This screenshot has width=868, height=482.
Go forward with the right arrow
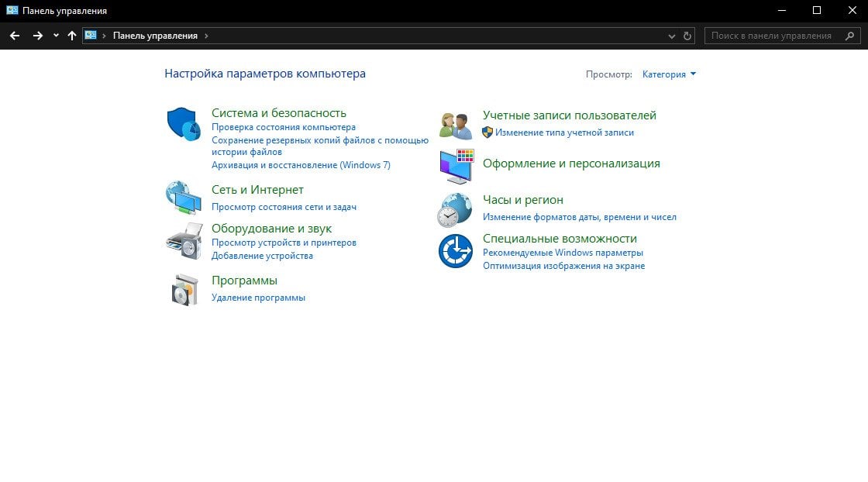(x=38, y=36)
